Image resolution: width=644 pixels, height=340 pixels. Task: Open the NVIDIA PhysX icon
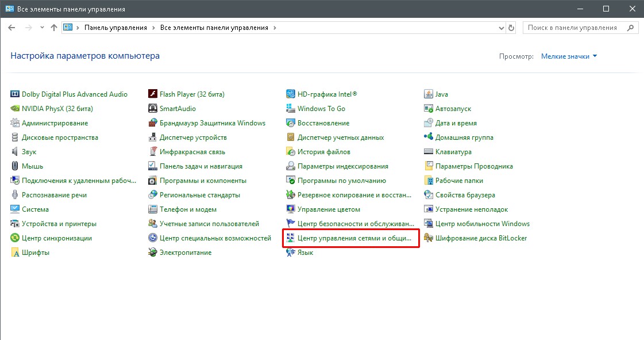pos(16,109)
